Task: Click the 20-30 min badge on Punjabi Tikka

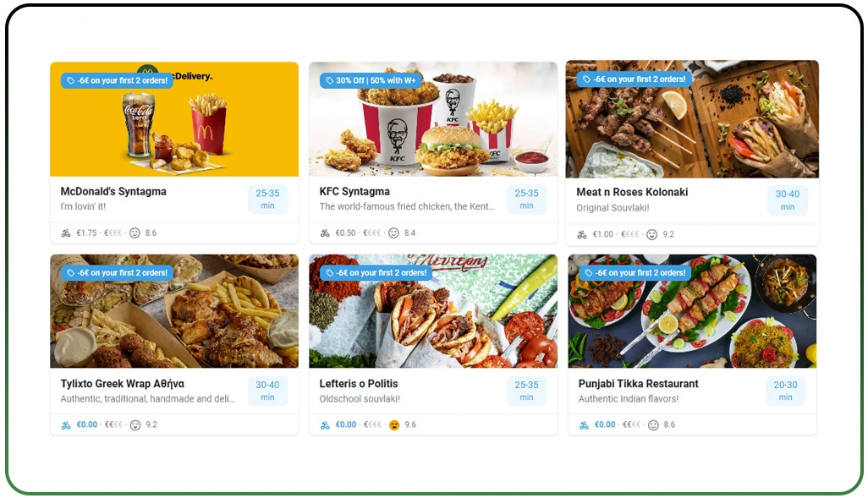Action: pyautogui.click(x=786, y=391)
